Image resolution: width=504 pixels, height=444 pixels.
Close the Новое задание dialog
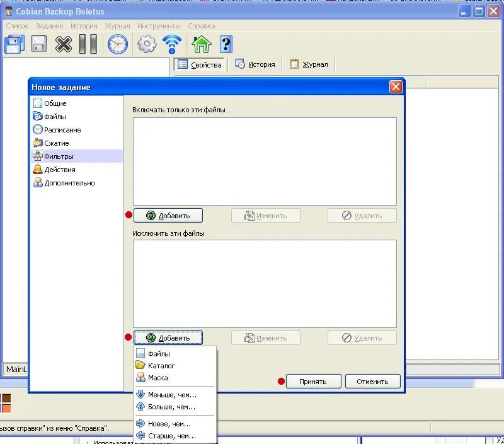(396, 86)
